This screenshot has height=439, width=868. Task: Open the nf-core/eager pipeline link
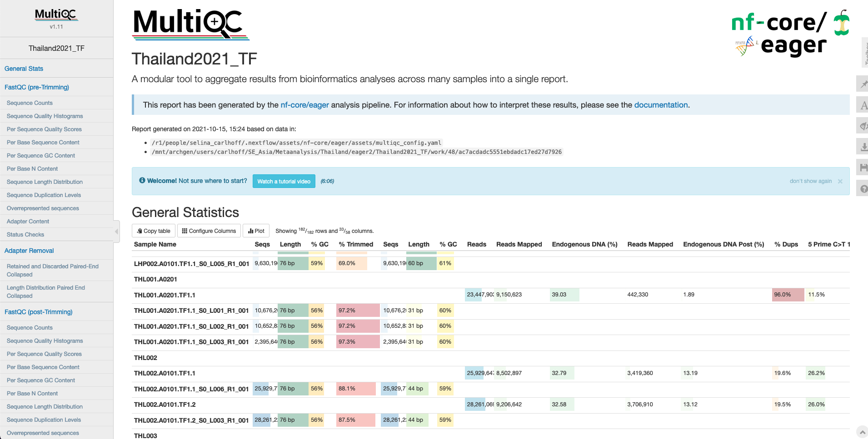[x=304, y=105]
